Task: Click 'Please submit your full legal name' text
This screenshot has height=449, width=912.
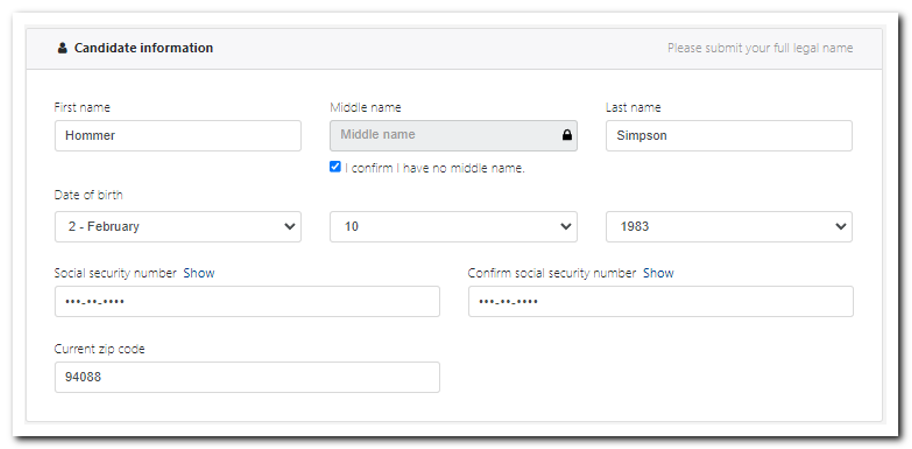Action: click(760, 48)
